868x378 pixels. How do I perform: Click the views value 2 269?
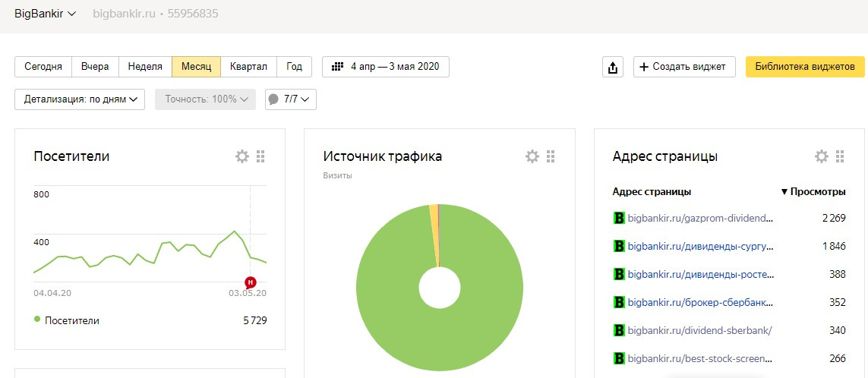click(834, 218)
